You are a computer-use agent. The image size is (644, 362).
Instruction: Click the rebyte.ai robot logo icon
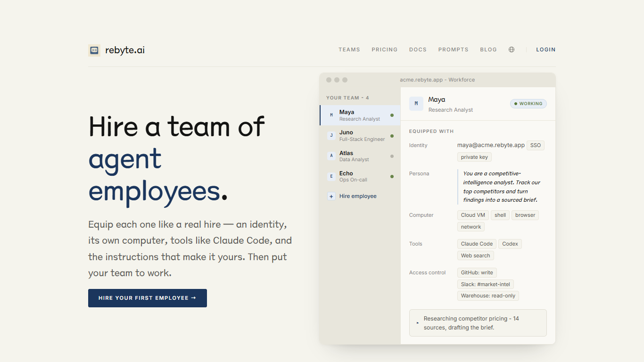tap(94, 50)
